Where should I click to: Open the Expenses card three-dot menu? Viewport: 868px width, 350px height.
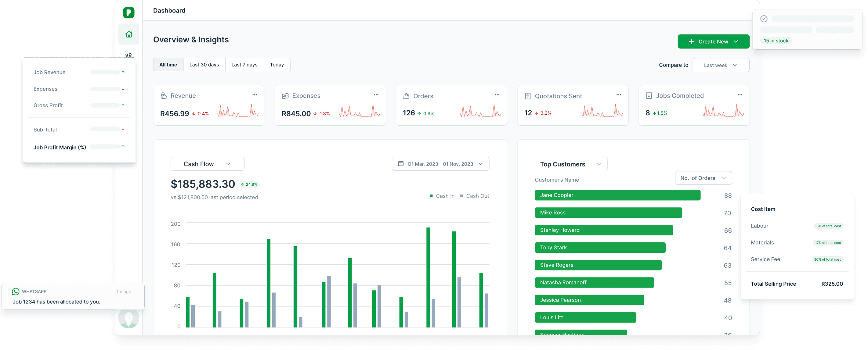(376, 95)
